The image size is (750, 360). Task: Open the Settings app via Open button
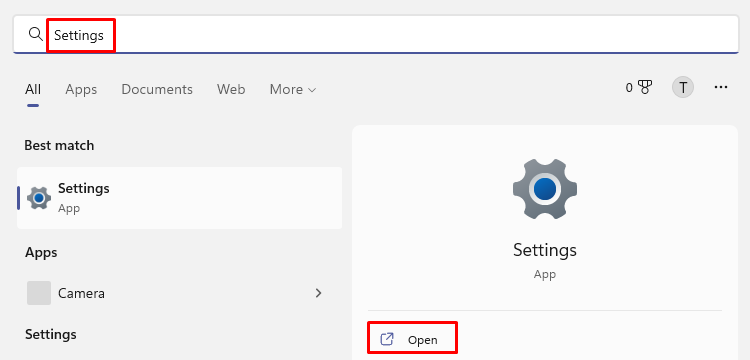coord(412,338)
